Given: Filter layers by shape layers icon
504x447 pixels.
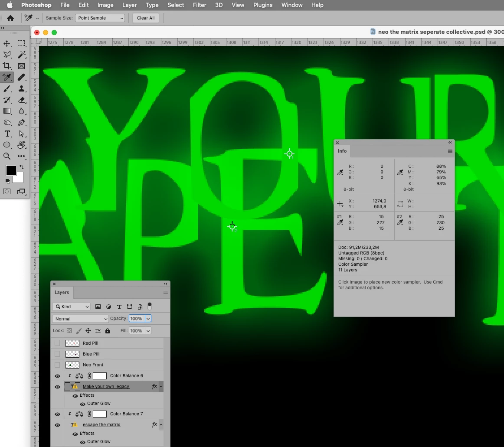Looking at the screenshot, I should pos(130,307).
